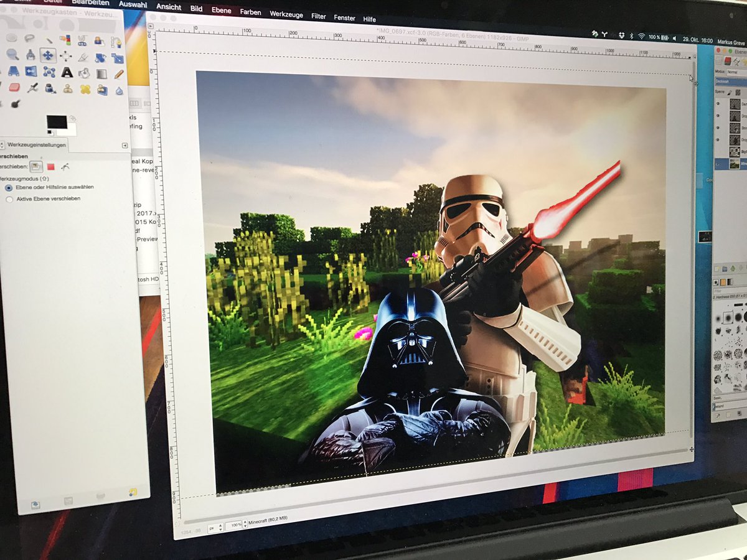Select the Flip tool
Screen dimensions: 747x560
(31, 72)
